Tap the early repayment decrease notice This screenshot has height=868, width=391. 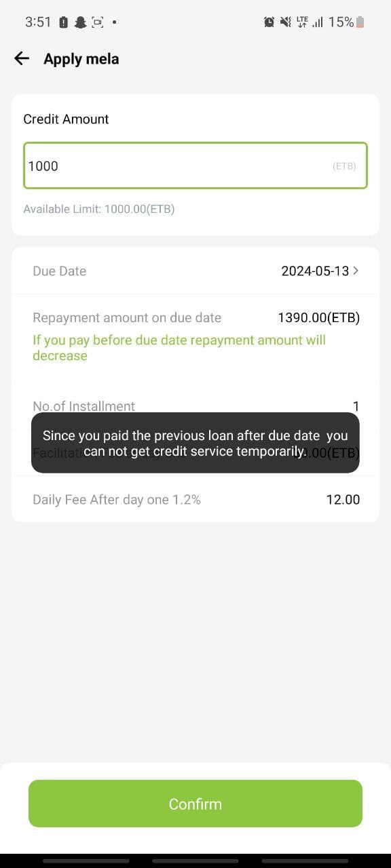click(x=179, y=347)
